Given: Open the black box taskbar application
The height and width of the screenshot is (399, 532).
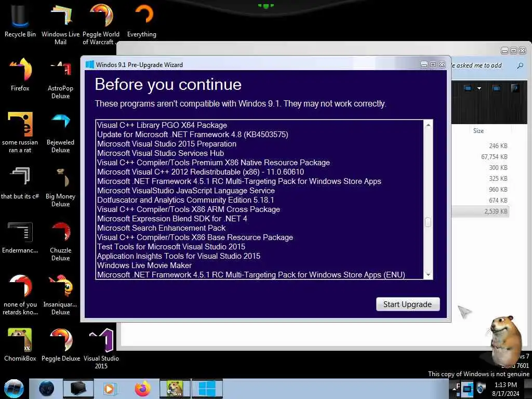Looking at the screenshot, I should (x=78, y=389).
